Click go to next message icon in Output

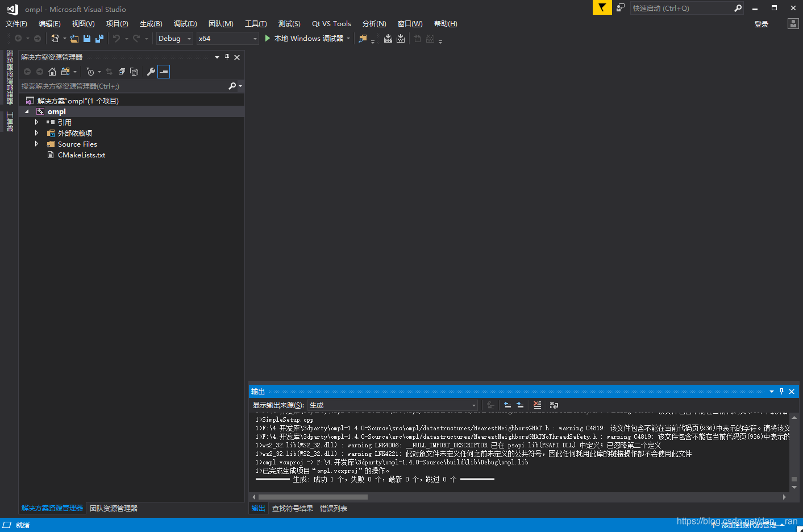pyautogui.click(x=520, y=405)
